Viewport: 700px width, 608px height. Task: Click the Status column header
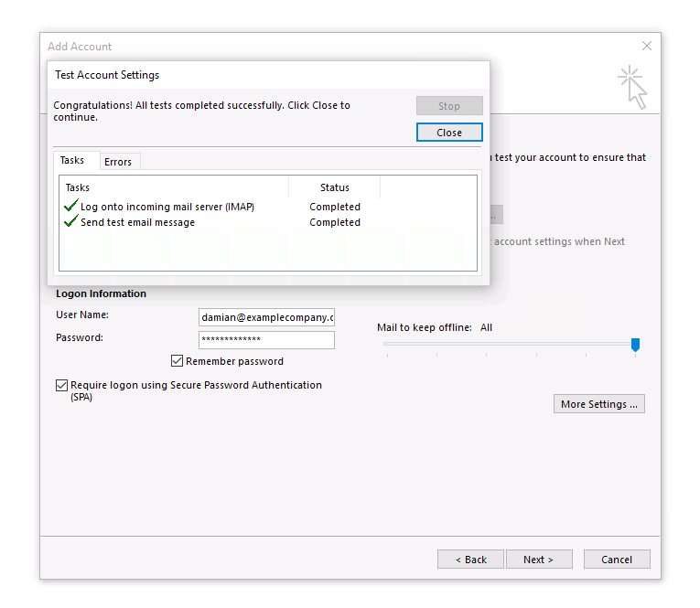(334, 187)
